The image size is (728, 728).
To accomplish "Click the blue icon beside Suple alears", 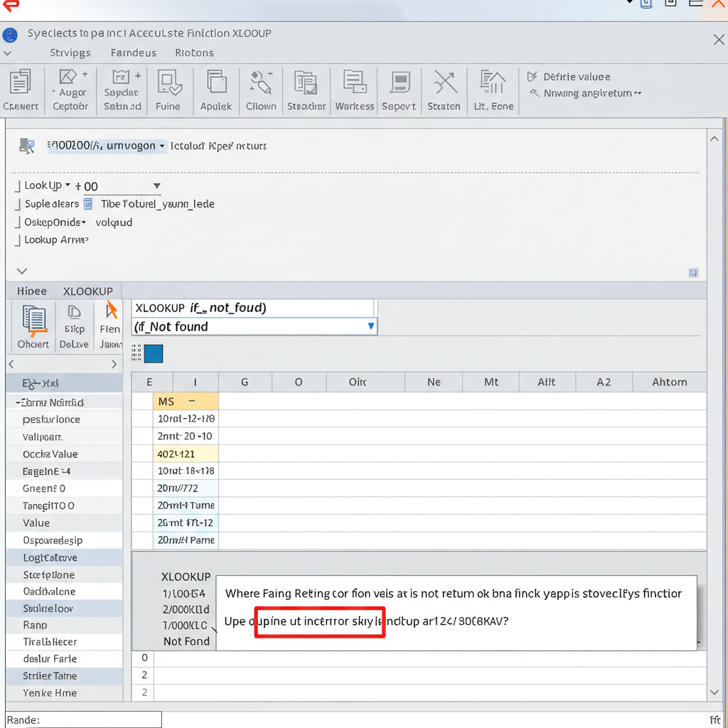I will pos(87,204).
